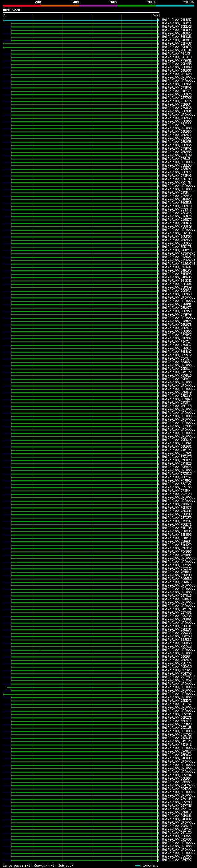The width and height of the screenshot is (197, 868).
Task: Click the white query sequence bar
Action: (81, 12)
